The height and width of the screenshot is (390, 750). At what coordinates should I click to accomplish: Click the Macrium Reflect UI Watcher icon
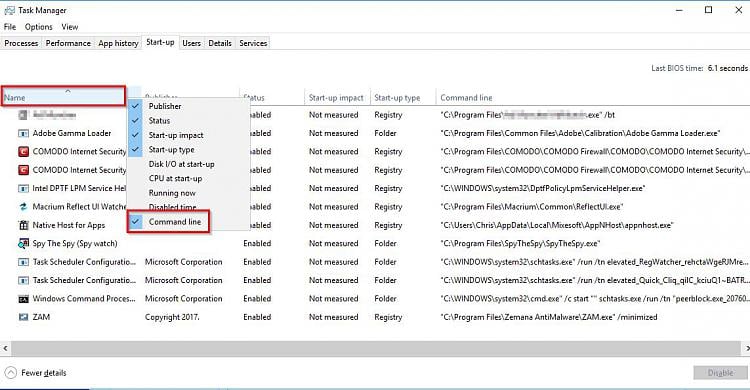[23, 207]
